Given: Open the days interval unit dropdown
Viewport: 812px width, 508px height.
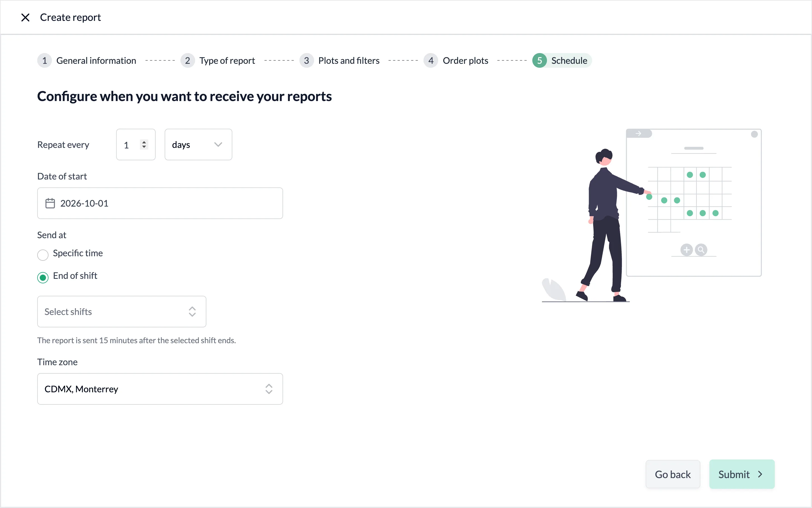Looking at the screenshot, I should coord(198,144).
